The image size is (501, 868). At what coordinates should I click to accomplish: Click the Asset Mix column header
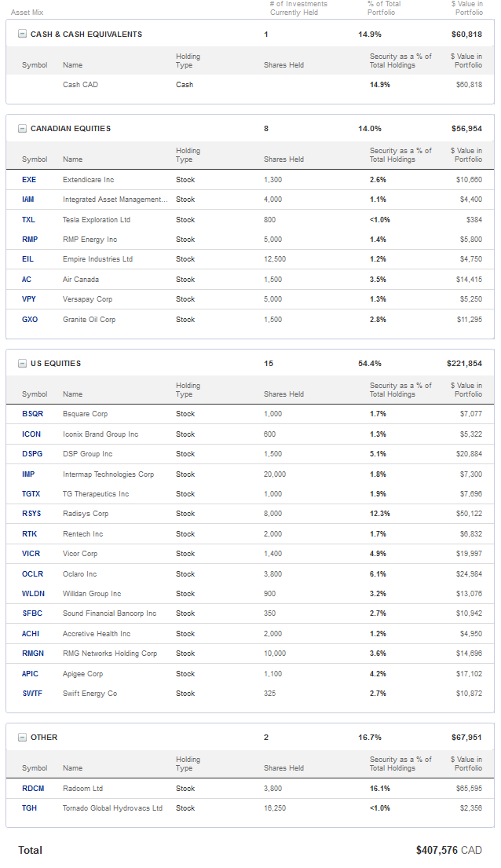click(x=27, y=13)
